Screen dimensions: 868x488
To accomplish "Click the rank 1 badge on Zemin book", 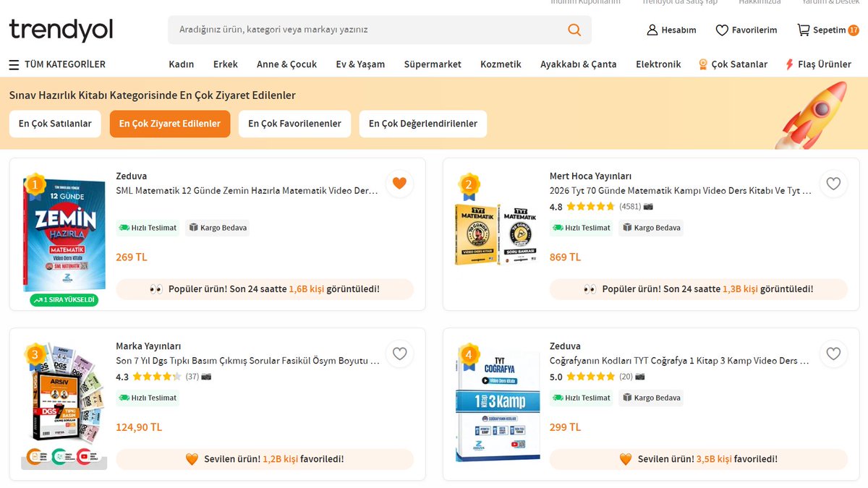I will point(35,186).
